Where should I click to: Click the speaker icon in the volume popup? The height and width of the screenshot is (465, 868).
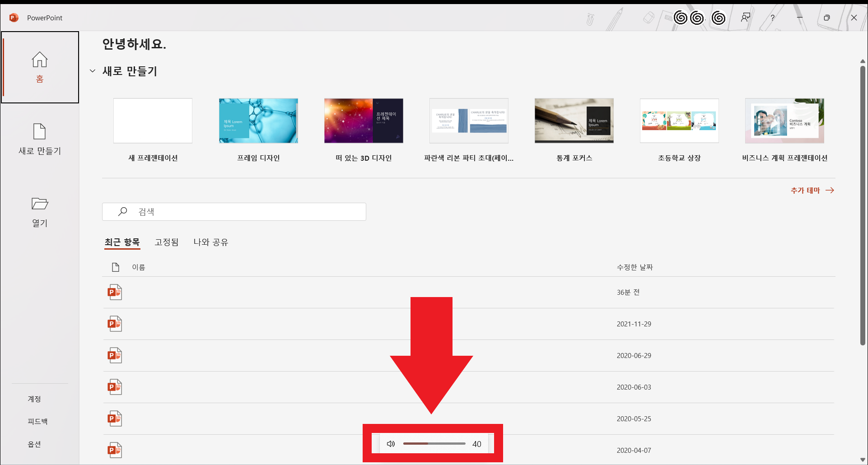[391, 444]
